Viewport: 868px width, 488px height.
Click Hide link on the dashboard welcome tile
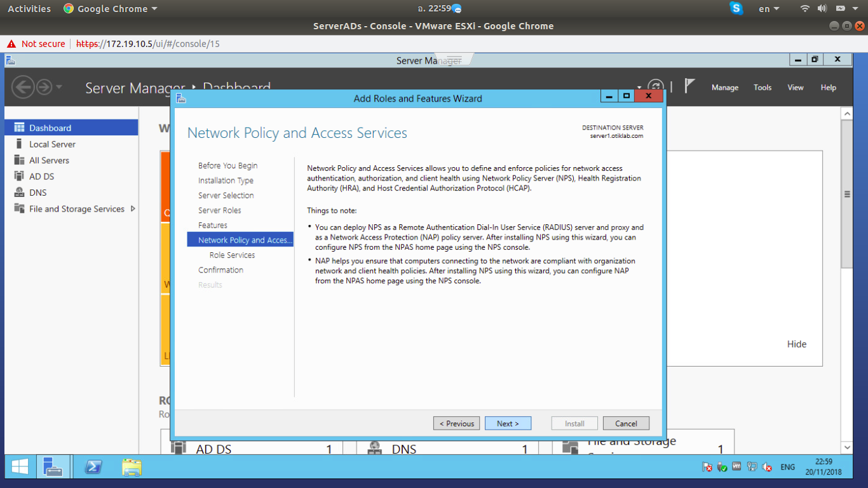pyautogui.click(x=796, y=344)
